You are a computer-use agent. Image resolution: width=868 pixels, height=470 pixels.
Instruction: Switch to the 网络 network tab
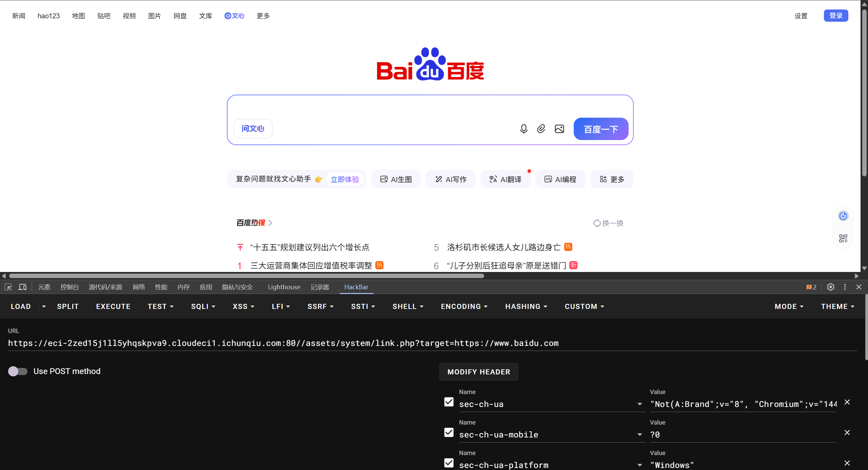click(139, 287)
